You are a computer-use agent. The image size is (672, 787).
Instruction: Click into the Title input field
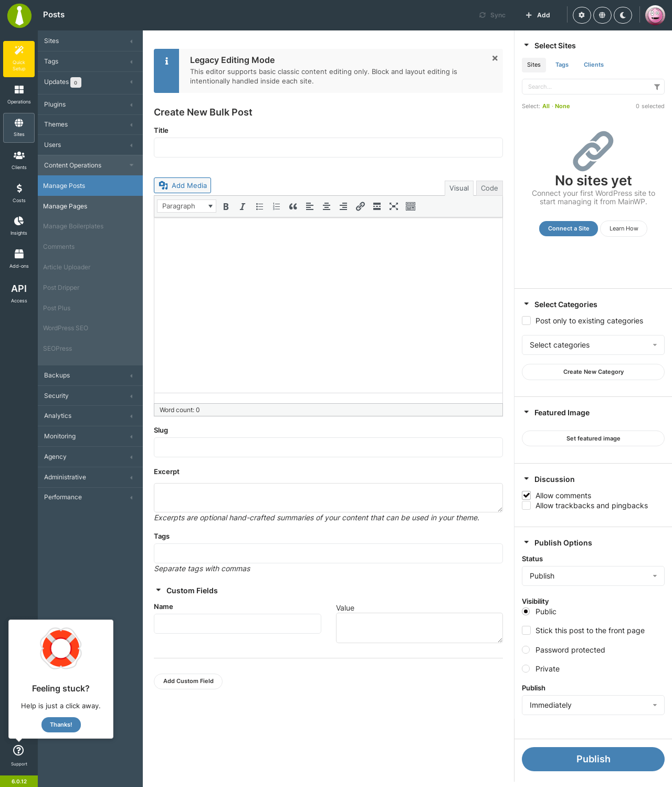pyautogui.click(x=328, y=148)
